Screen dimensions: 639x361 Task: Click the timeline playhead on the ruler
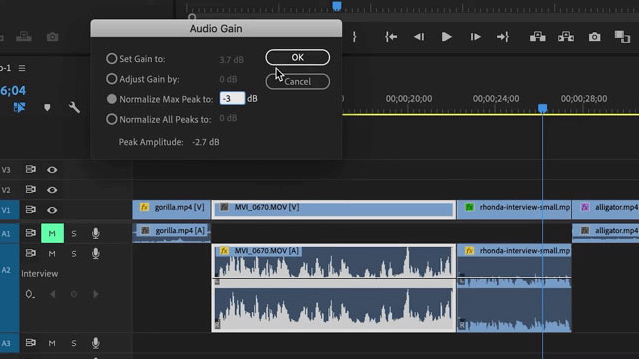point(542,108)
